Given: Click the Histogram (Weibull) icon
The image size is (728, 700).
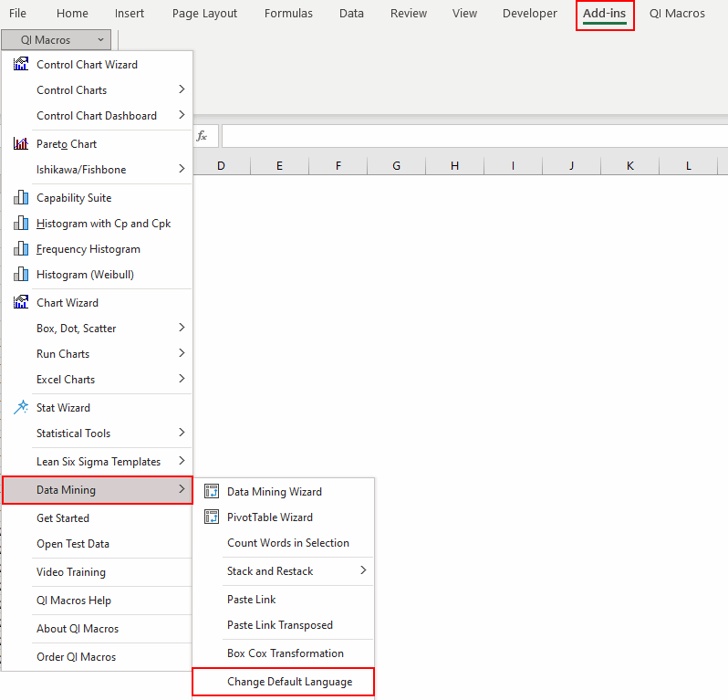Looking at the screenshot, I should click(x=21, y=274).
